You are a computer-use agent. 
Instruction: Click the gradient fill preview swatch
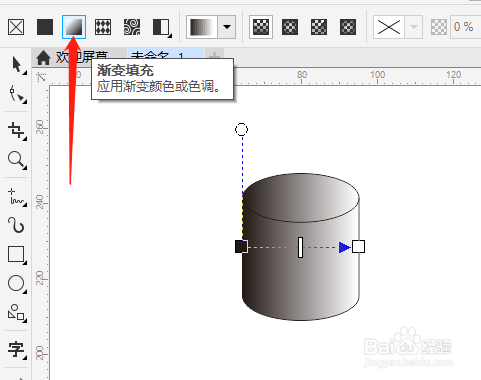(202, 27)
